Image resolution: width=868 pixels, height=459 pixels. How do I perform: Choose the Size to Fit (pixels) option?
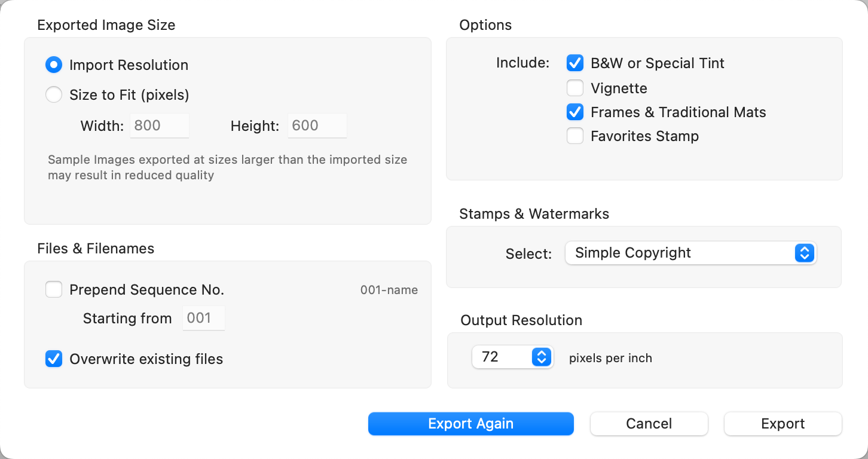(x=54, y=95)
